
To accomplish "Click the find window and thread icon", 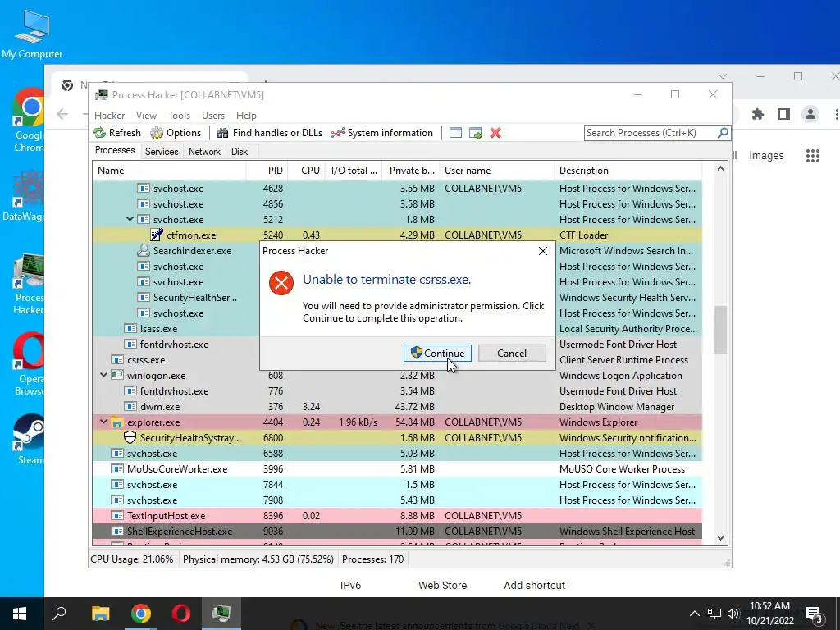I will [475, 133].
